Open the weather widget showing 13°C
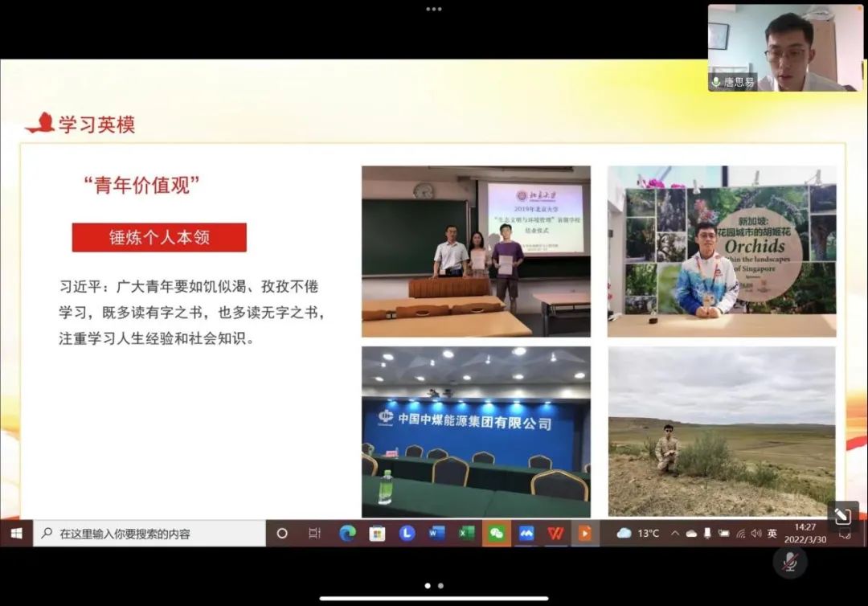Viewport: 868px width, 606px height. (x=638, y=534)
